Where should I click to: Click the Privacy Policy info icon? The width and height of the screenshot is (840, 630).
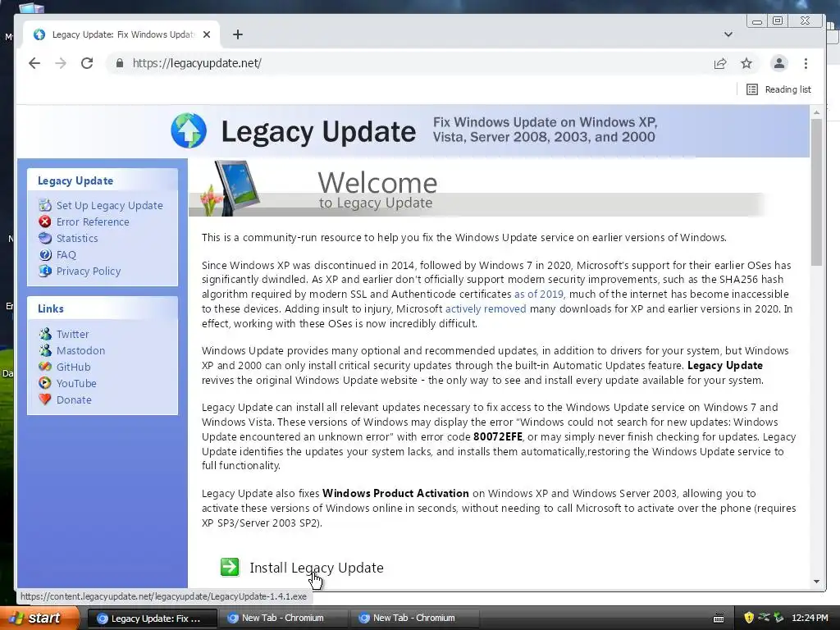point(45,271)
